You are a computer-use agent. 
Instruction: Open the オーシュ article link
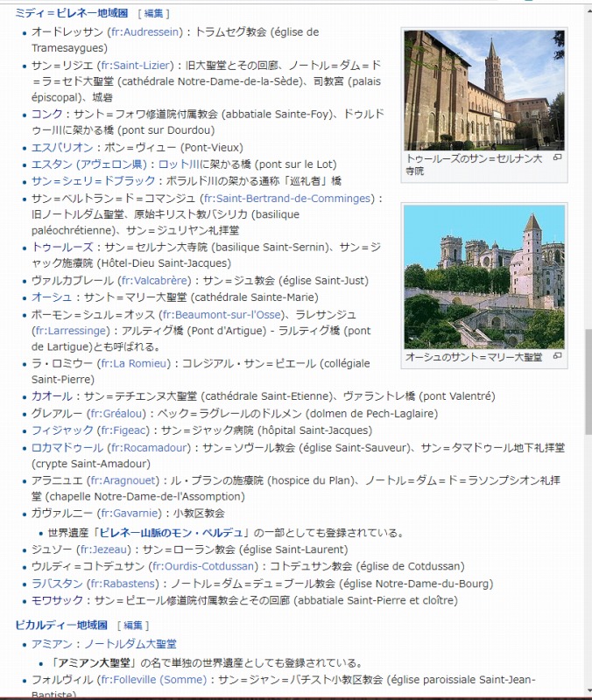click(52, 297)
